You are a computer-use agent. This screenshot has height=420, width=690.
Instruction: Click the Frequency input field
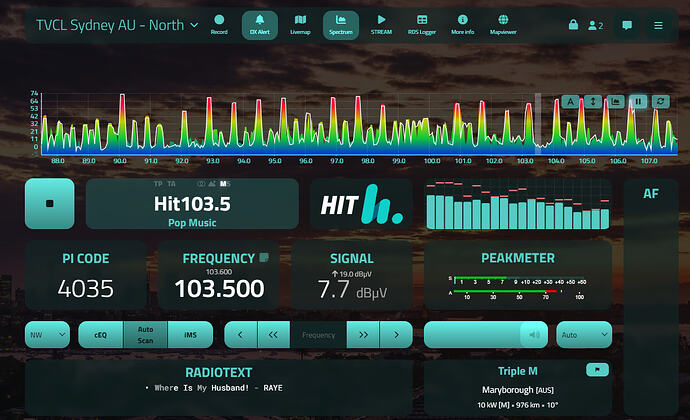(319, 335)
